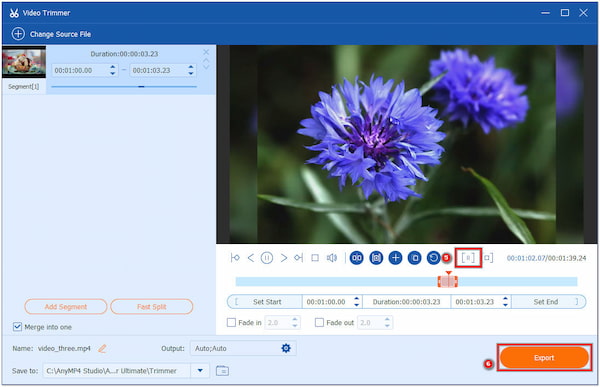Add new segment with blue plus icon

[x=395, y=258]
